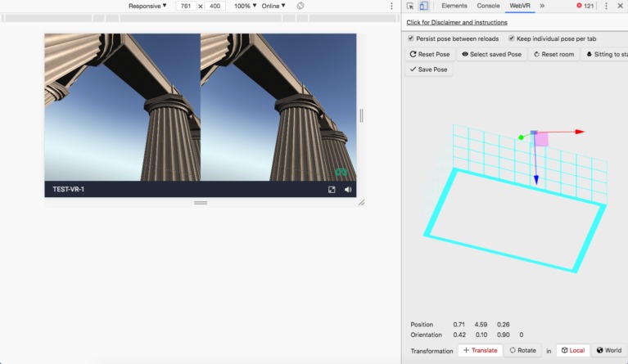This screenshot has width=628, height=364.
Task: Click the bottom viewport resize handle
Action: click(x=201, y=203)
